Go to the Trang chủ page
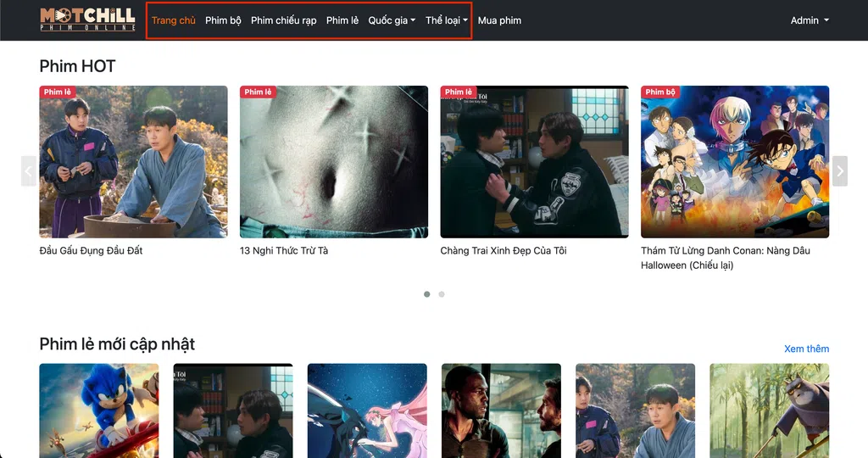Image resolution: width=868 pixels, height=458 pixels. tap(173, 20)
